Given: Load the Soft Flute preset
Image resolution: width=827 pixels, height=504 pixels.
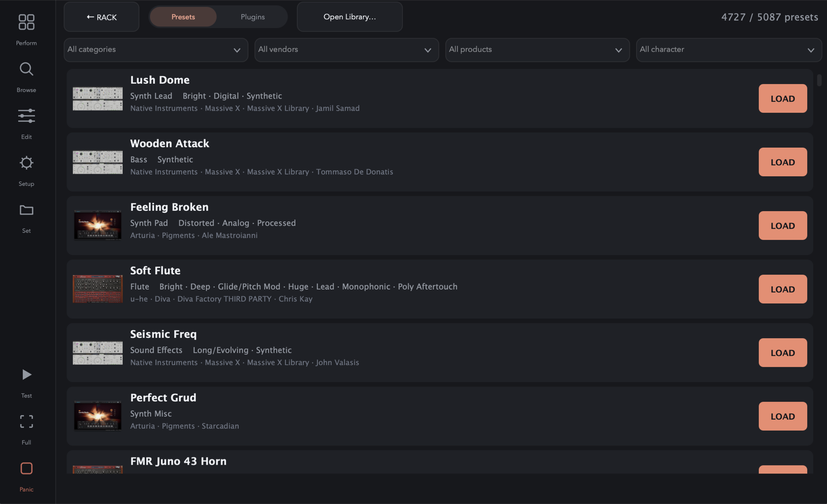Looking at the screenshot, I should (x=783, y=289).
